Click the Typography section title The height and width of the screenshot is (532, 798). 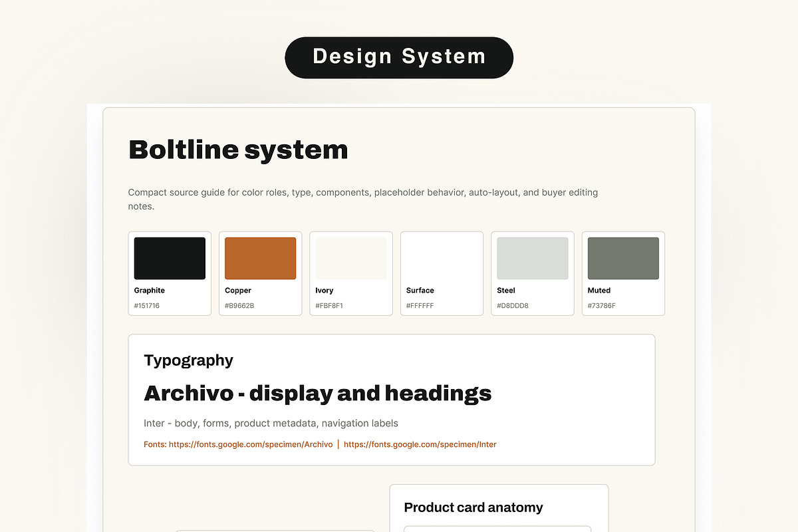188,360
